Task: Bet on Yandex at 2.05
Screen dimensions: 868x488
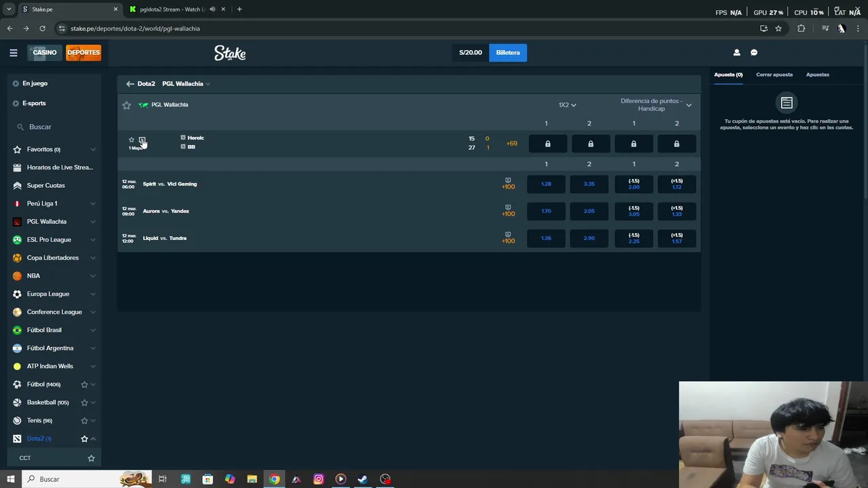Action: pos(589,211)
